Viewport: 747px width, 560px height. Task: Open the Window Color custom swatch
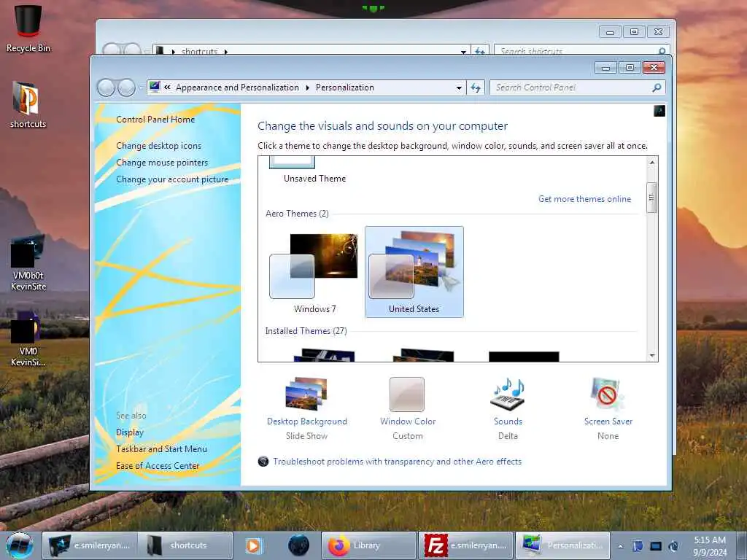tap(407, 394)
